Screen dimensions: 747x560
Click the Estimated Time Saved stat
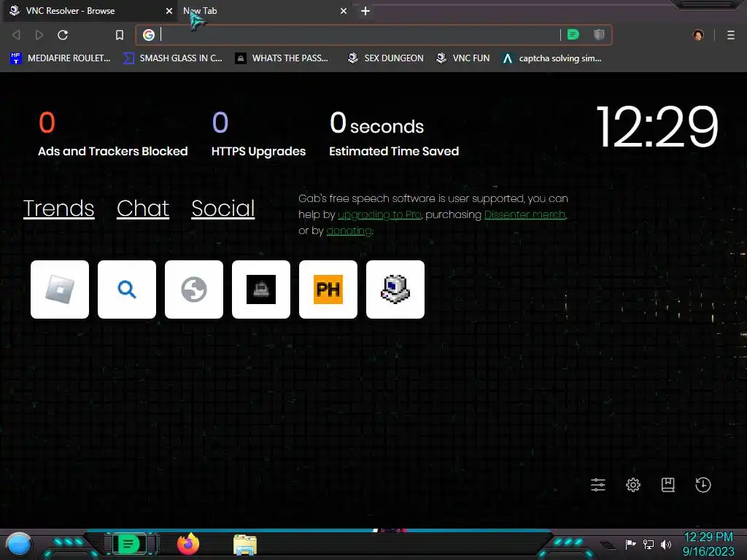(x=394, y=134)
